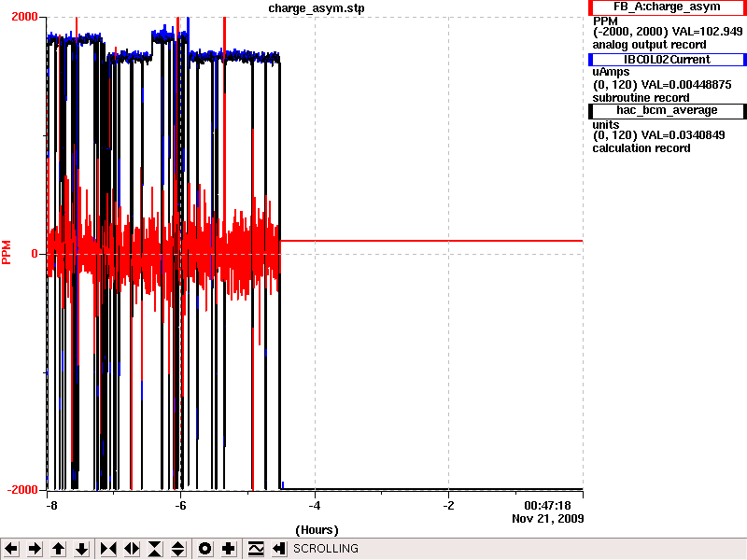
Task: Click the red PPM y-axis label
Action: (7, 252)
